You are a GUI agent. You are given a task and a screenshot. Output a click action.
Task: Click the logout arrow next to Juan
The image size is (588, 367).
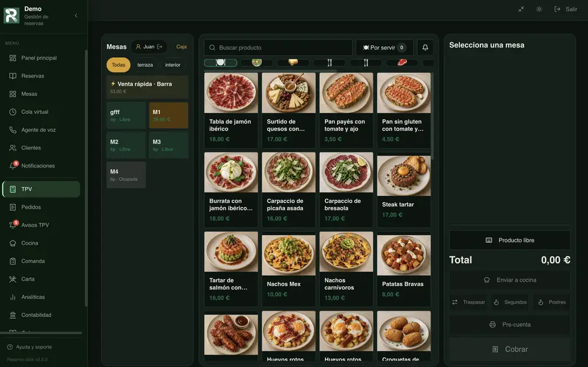160,46
